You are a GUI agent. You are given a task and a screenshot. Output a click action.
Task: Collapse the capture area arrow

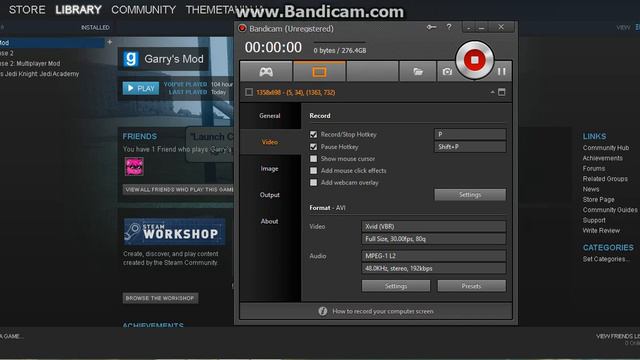click(492, 92)
